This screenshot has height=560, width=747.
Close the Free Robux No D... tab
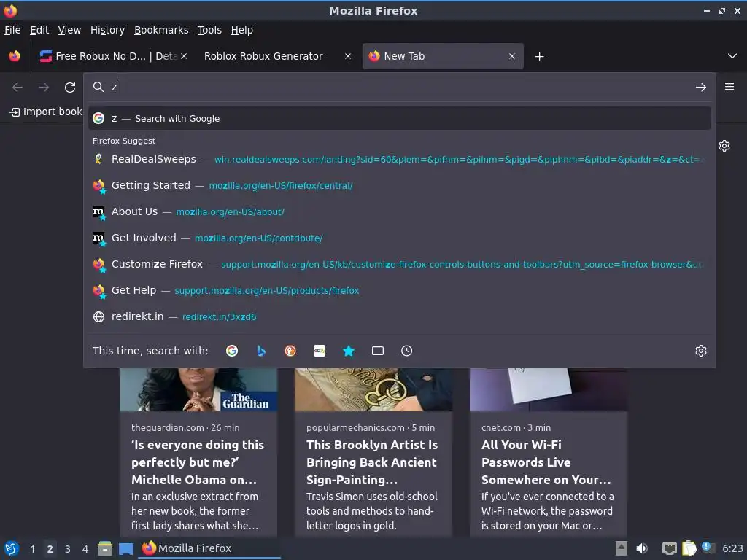tap(184, 56)
